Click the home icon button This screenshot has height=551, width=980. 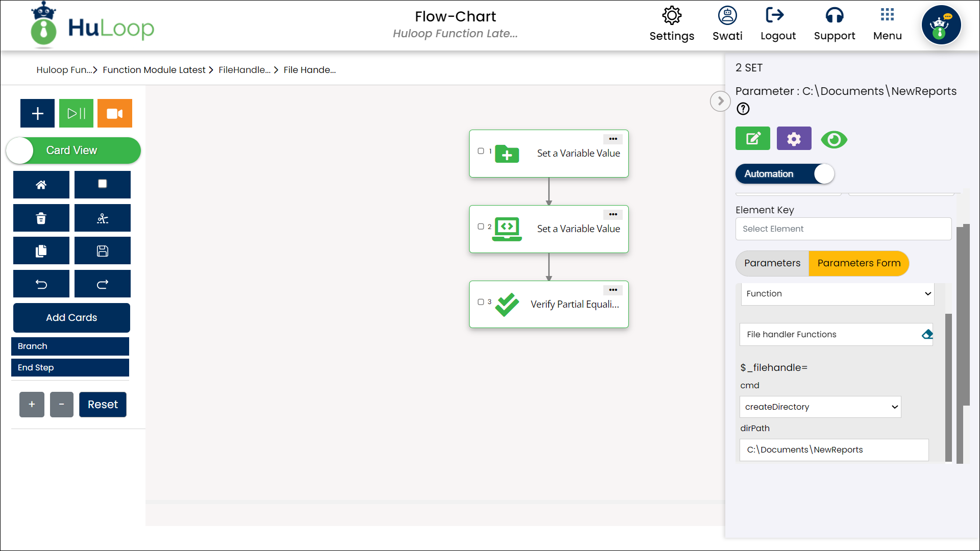click(41, 185)
